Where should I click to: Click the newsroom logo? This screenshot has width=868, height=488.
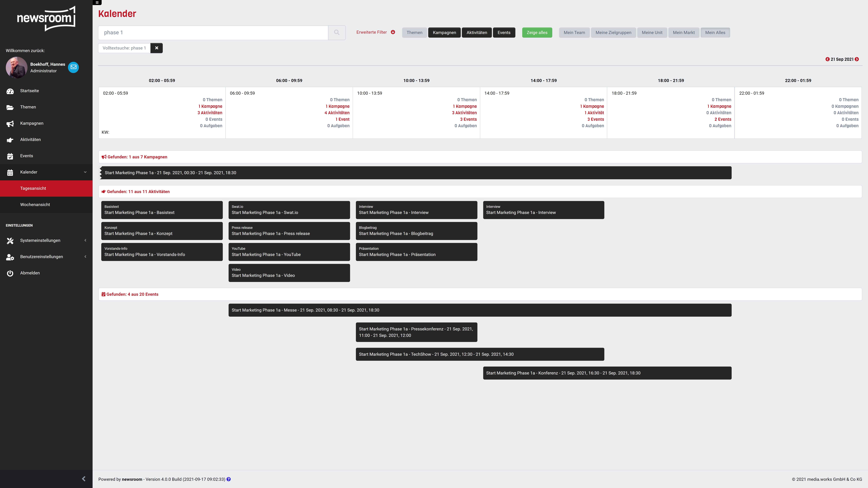[x=46, y=19]
